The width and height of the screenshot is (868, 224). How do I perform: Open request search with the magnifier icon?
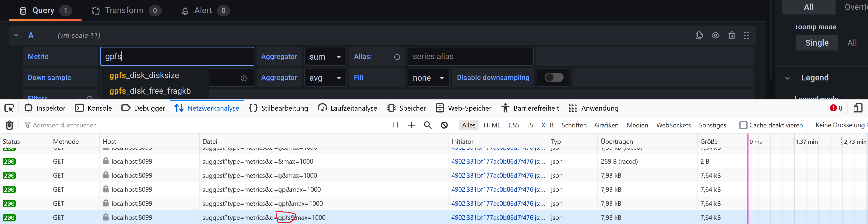427,125
